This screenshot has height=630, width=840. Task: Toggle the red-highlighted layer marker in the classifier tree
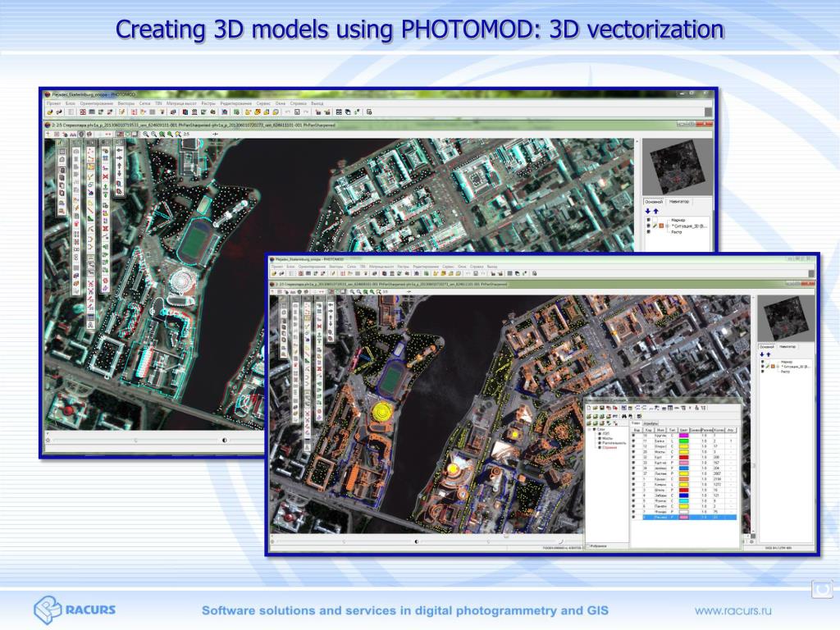point(600,447)
